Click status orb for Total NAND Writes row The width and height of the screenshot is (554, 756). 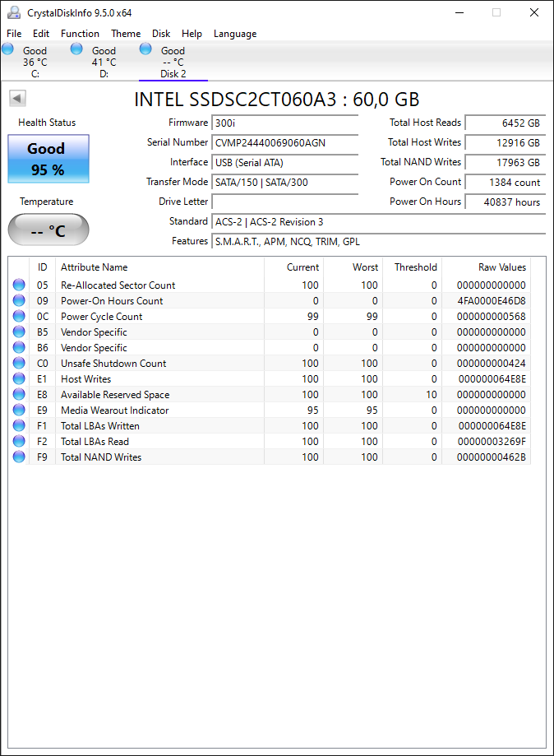click(19, 457)
